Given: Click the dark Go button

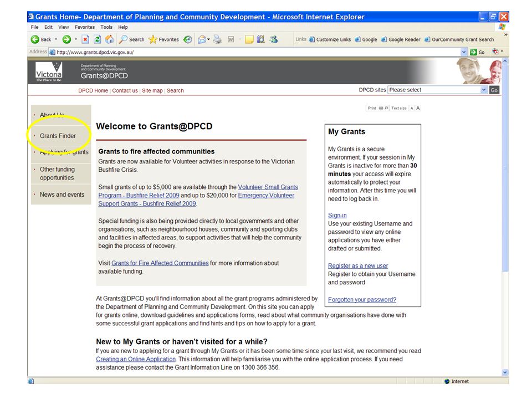Looking at the screenshot, I should (494, 90).
